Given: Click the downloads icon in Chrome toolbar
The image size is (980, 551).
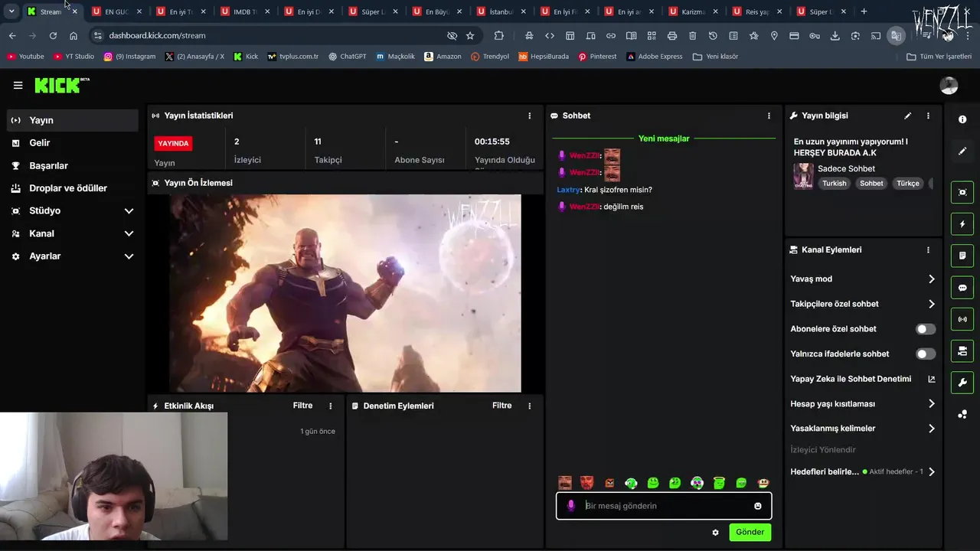Looking at the screenshot, I should click(835, 35).
